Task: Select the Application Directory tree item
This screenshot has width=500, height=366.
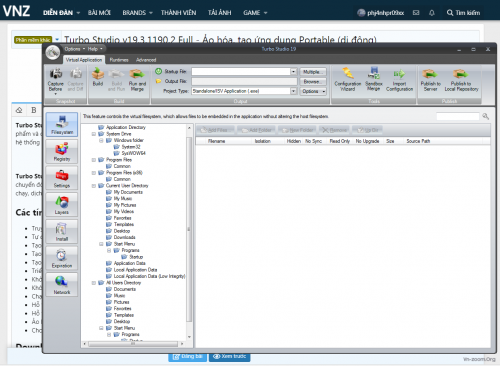Action: 126,127
